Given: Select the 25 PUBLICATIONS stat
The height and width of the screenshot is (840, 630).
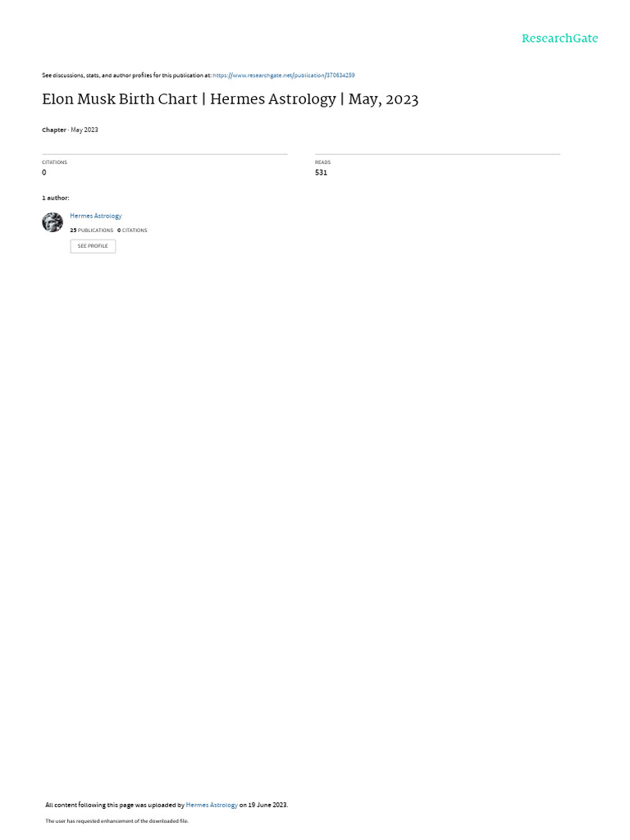Looking at the screenshot, I should coord(92,231).
